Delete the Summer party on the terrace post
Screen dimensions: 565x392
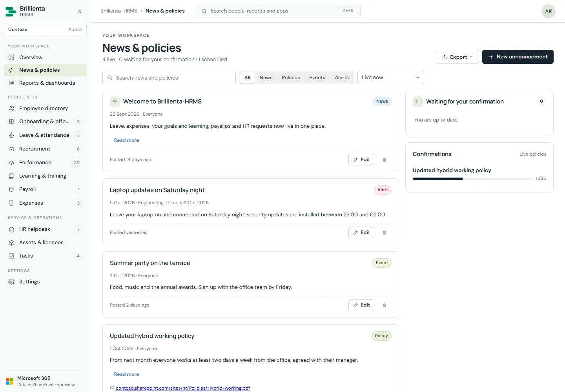(385, 305)
